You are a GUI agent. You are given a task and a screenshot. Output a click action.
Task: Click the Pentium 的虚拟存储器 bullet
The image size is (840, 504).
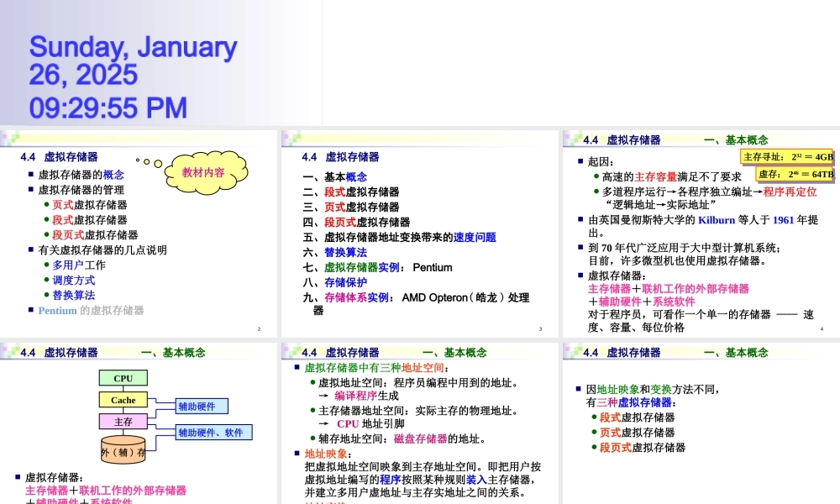(x=91, y=310)
